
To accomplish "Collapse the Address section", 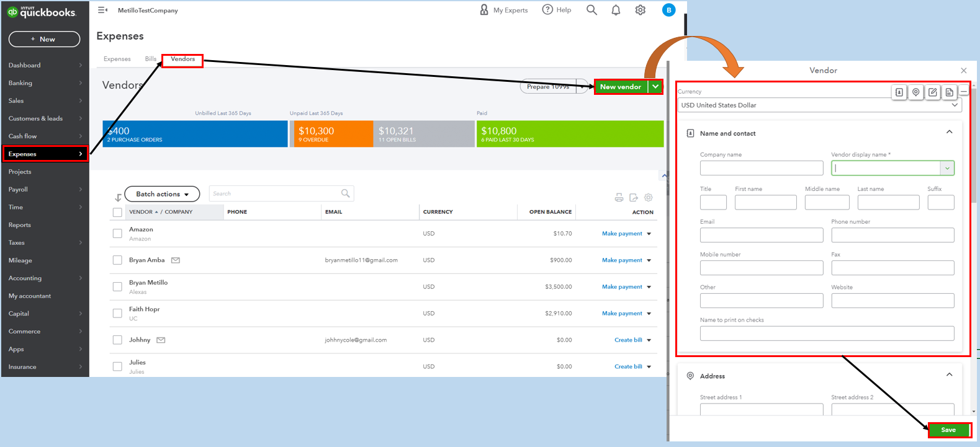I will point(949,374).
